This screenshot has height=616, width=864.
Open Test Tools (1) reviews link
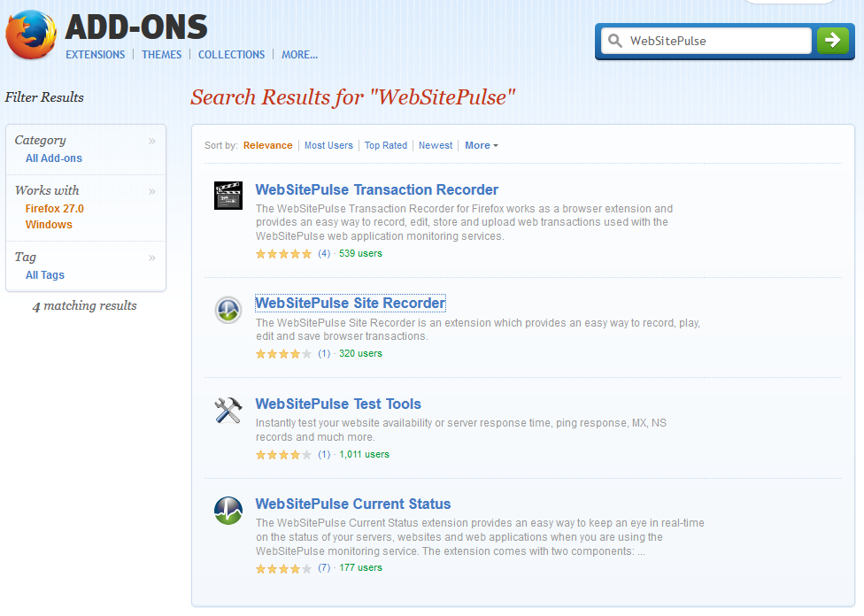(x=324, y=455)
